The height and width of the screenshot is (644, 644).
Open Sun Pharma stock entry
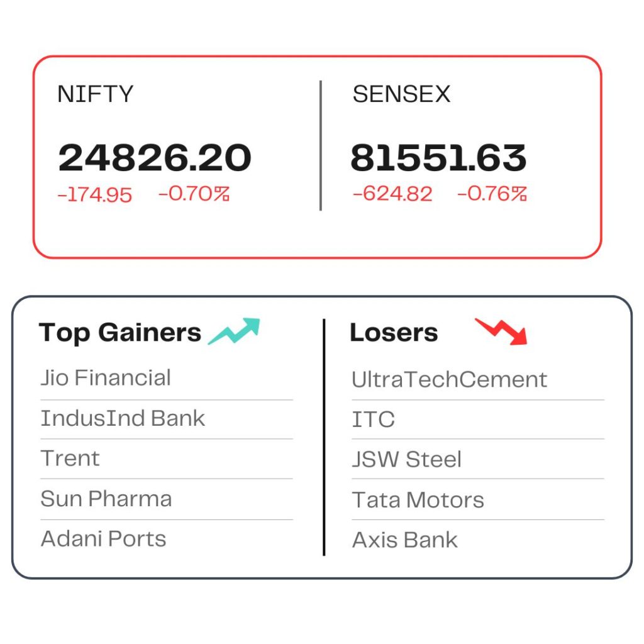pyautogui.click(x=106, y=499)
